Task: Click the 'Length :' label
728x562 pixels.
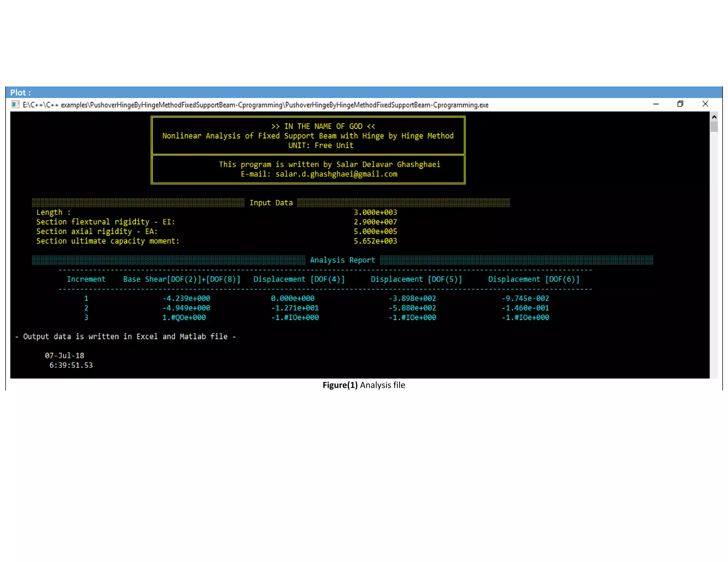Action: coord(53,212)
